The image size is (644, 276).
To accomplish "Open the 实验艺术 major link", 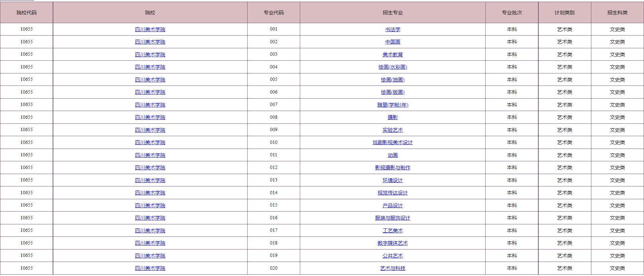I will 392,130.
